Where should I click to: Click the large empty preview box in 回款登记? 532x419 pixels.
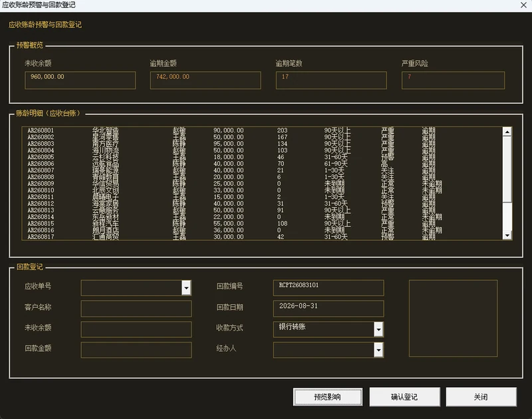point(454,318)
